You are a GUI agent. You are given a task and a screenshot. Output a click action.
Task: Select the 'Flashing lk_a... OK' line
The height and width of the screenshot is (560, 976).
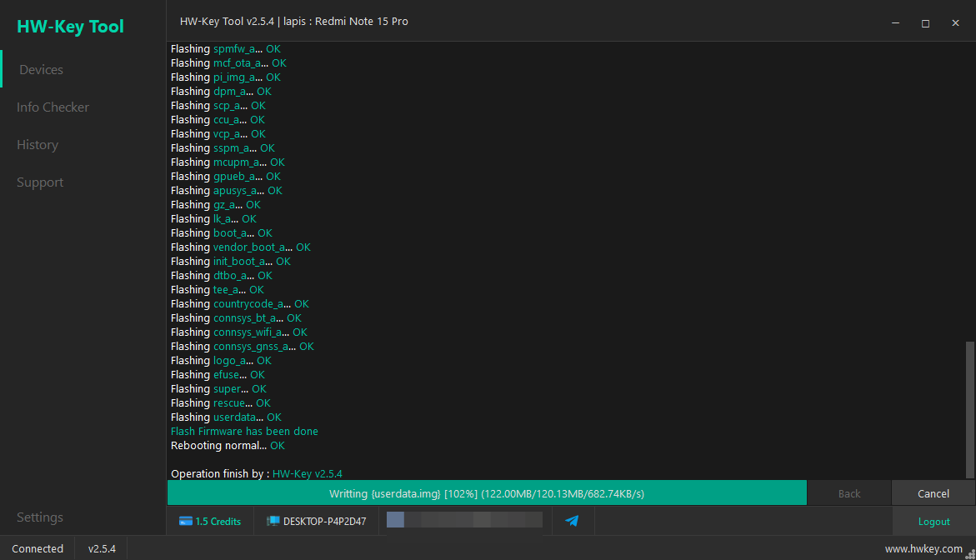[x=213, y=218]
